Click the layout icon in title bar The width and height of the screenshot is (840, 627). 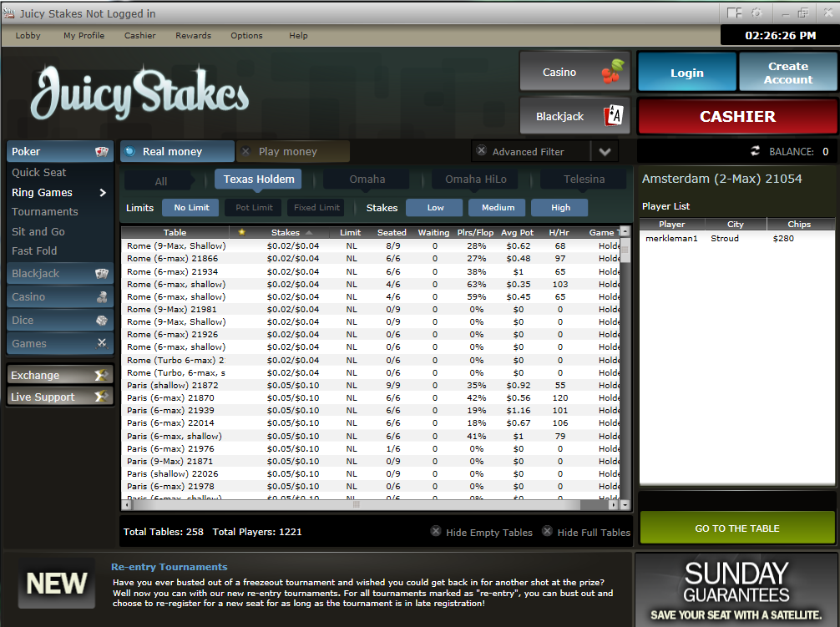pyautogui.click(x=734, y=13)
